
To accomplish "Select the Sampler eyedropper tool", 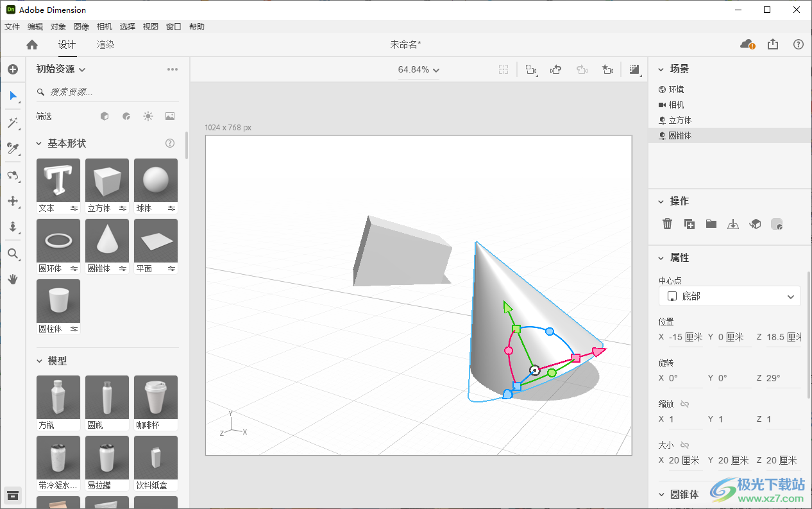I will 13,149.
